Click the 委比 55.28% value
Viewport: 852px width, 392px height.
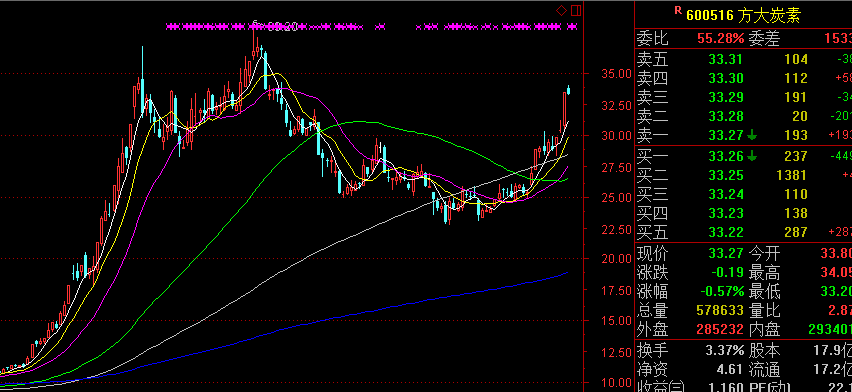[720, 38]
